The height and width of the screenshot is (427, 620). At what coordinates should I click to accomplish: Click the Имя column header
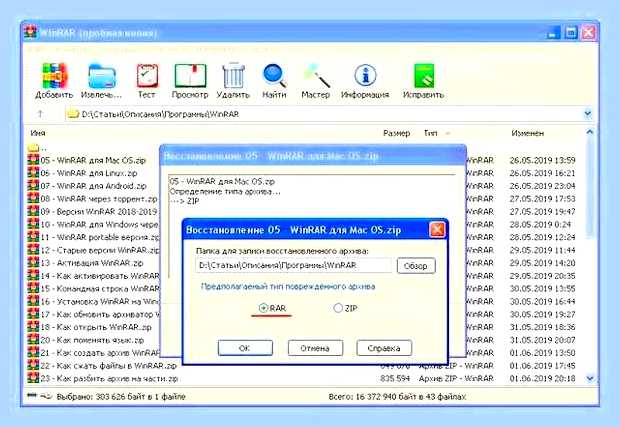(38, 133)
